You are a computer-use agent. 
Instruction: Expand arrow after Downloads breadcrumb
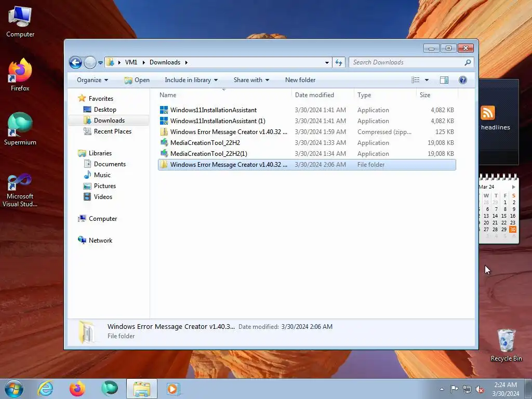[x=187, y=62]
